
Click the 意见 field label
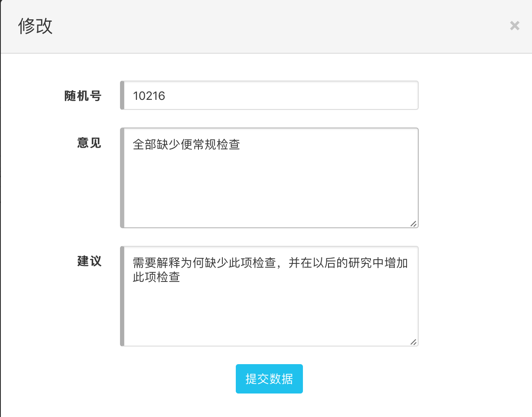(89, 143)
